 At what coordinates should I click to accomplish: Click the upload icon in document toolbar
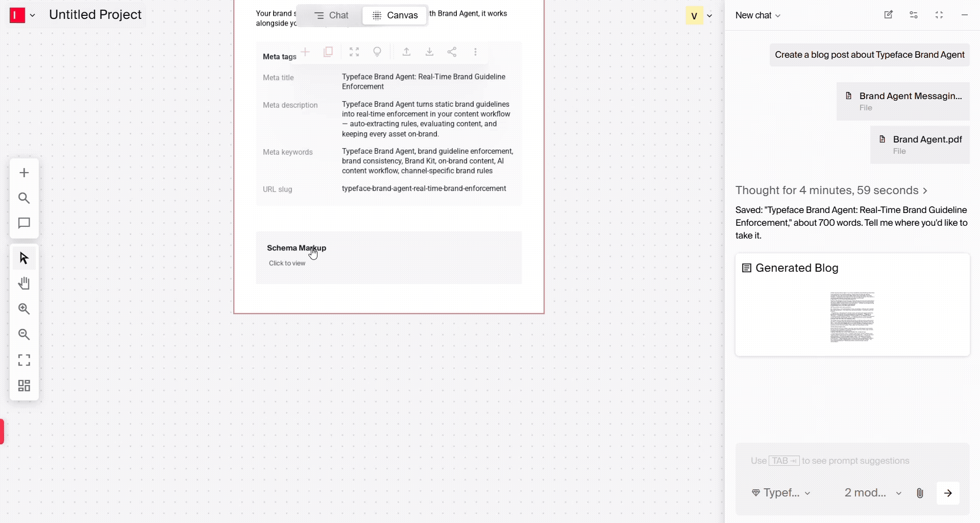[406, 52]
